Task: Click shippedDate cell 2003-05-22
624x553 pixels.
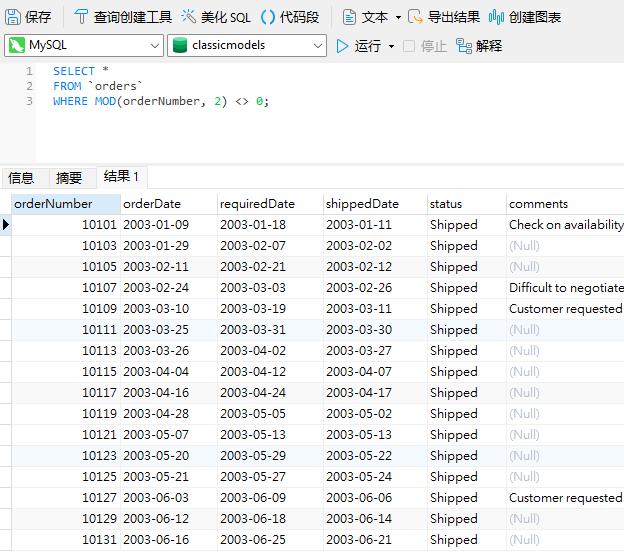Action: click(x=375, y=456)
